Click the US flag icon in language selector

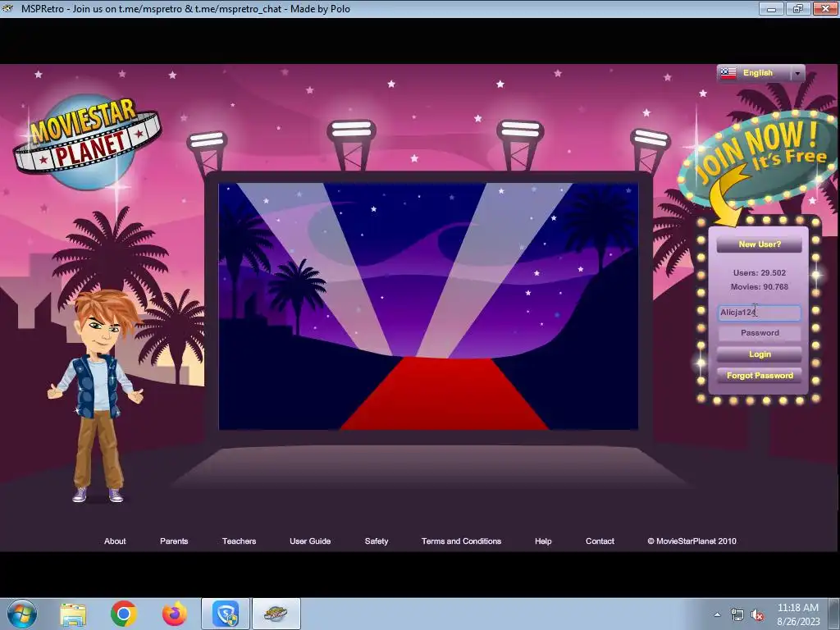pyautogui.click(x=728, y=73)
